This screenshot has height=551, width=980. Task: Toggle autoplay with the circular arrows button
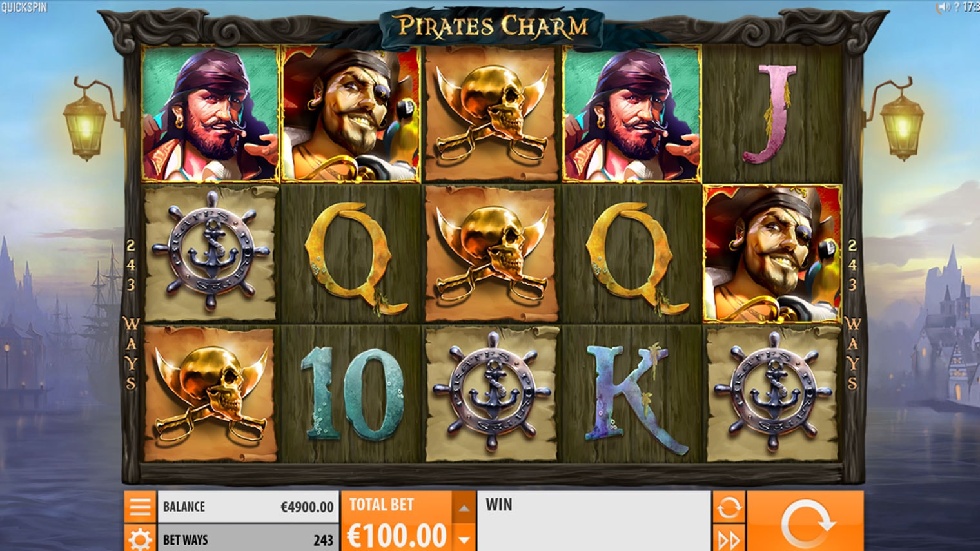729,507
